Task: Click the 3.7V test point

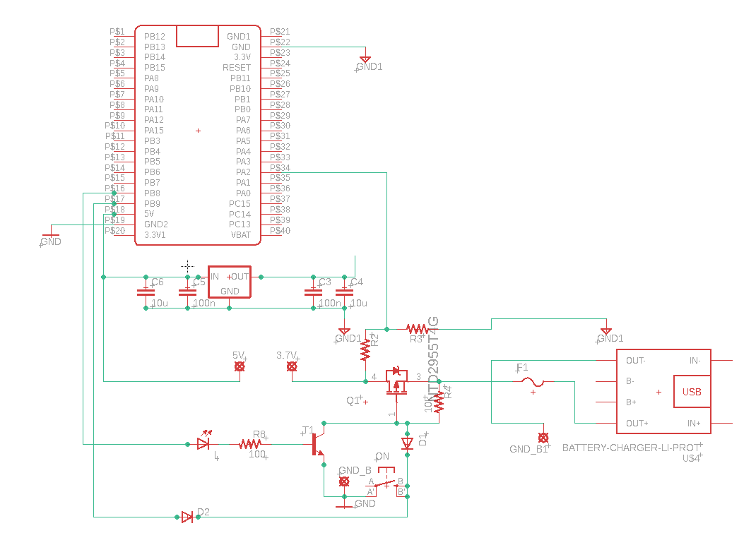Action: click(x=292, y=366)
